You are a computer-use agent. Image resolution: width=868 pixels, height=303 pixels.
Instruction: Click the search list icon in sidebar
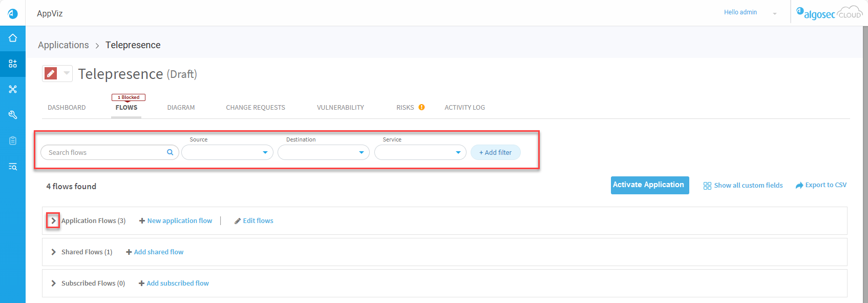(13, 167)
